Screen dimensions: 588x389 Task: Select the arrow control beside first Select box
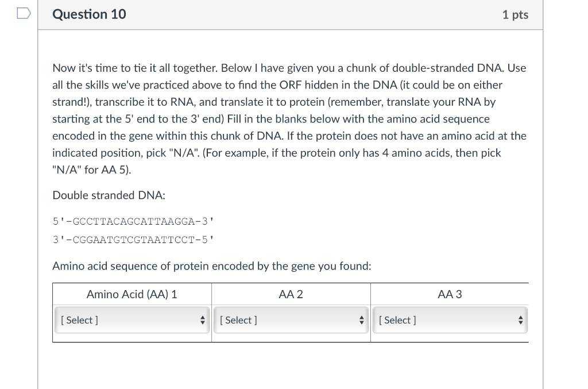pos(203,320)
